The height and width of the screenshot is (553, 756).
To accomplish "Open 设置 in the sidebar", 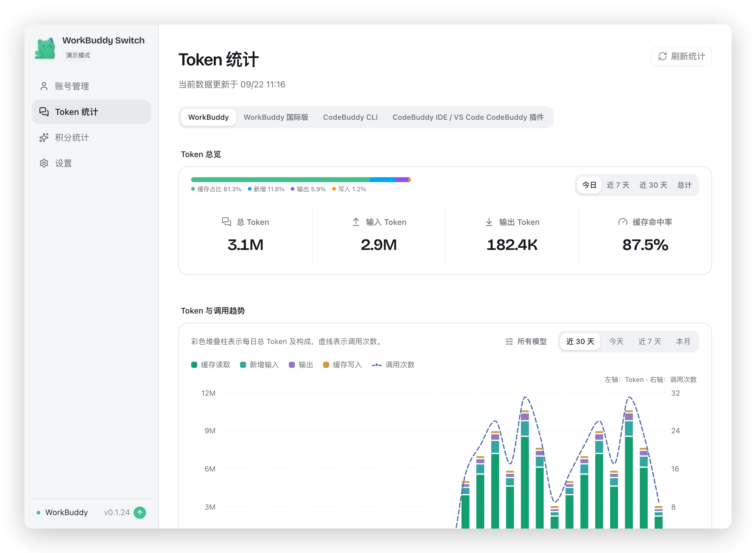I will pyautogui.click(x=91, y=163).
